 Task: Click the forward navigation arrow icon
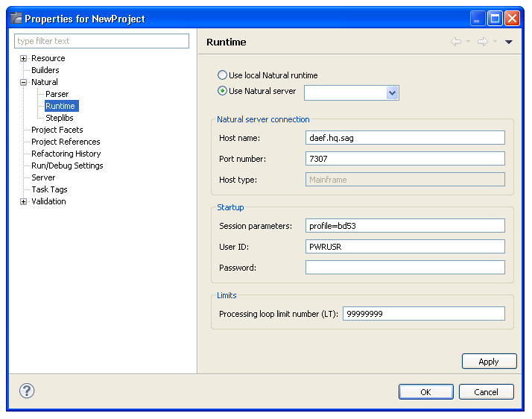(482, 42)
